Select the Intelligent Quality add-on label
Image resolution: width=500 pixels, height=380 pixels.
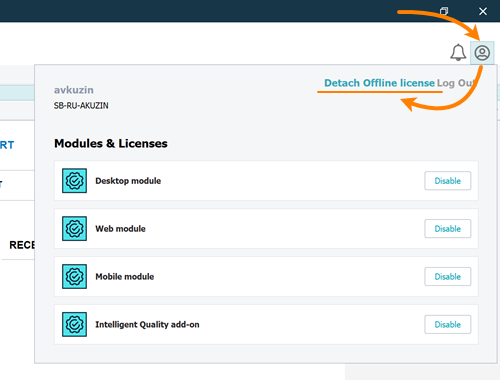pyautogui.click(x=147, y=324)
